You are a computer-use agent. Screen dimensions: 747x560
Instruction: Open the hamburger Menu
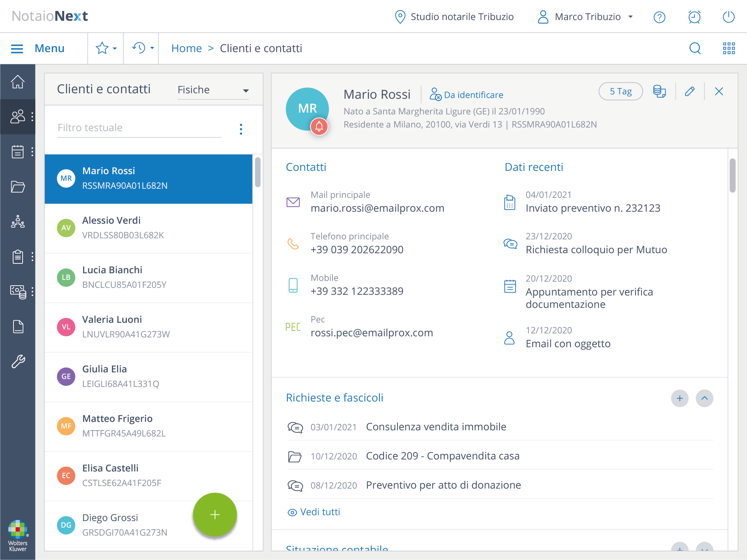pyautogui.click(x=37, y=48)
